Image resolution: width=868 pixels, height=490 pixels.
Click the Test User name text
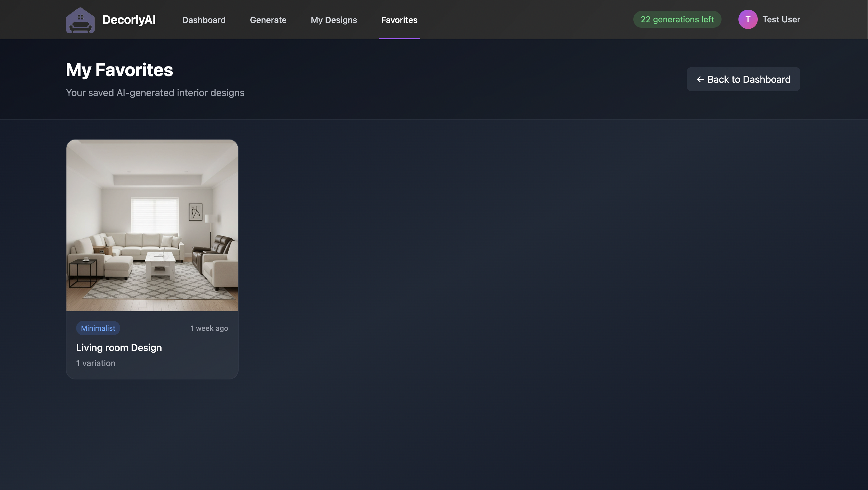click(781, 19)
